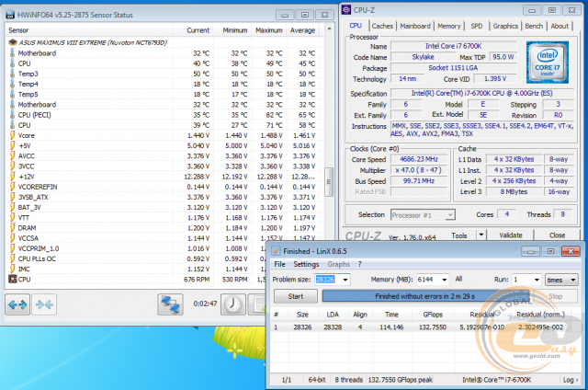
Task: Open the Run count dropdown in LinX
Action: [x=537, y=280]
